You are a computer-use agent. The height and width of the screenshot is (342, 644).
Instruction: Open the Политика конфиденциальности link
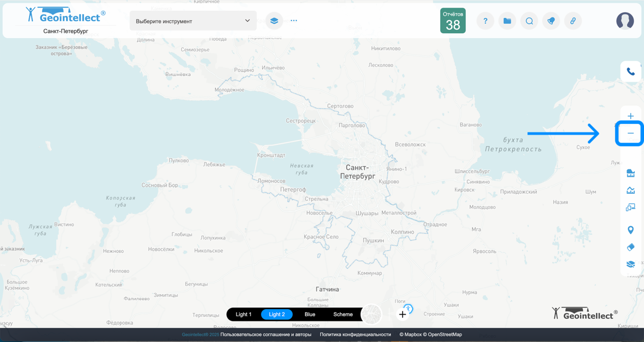point(355,334)
